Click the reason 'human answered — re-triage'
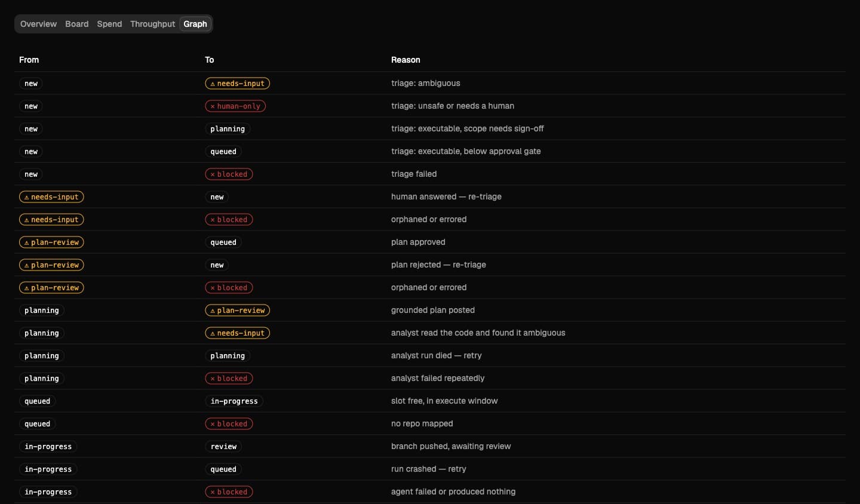 click(x=446, y=197)
